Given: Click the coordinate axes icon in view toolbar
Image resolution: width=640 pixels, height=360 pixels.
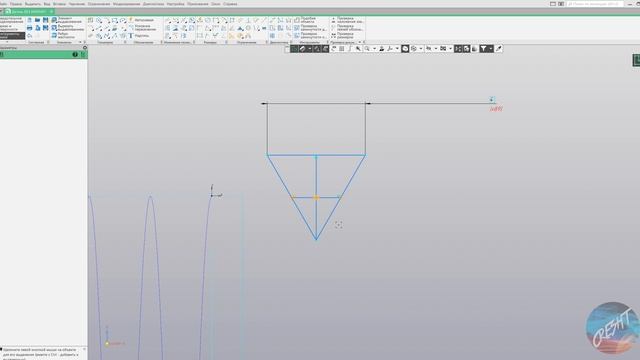Looking at the screenshot, I should pos(390,49).
